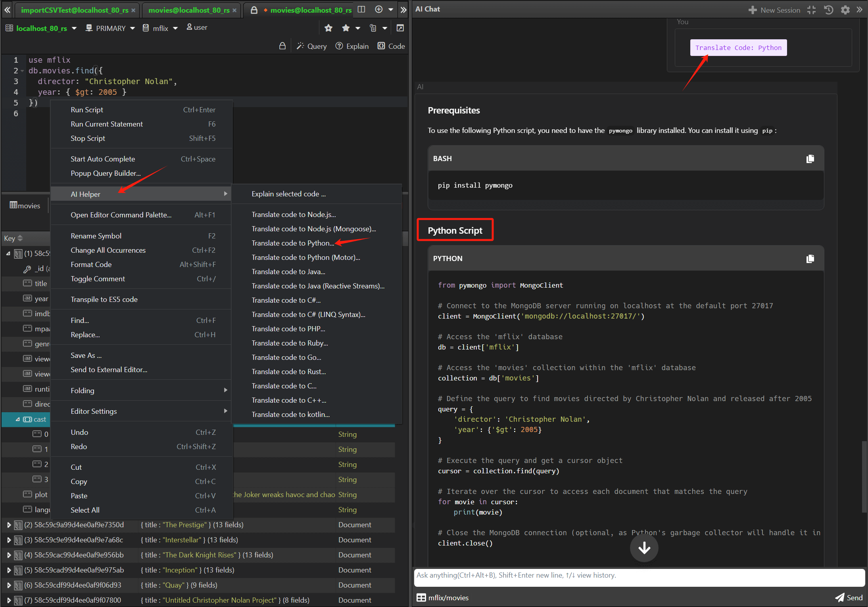Viewport: 868px width, 607px height.
Task: Select Copy in context menu
Action: (x=142, y=482)
